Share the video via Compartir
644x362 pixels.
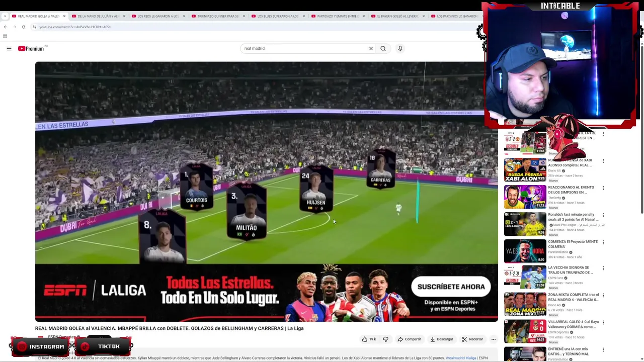click(409, 339)
